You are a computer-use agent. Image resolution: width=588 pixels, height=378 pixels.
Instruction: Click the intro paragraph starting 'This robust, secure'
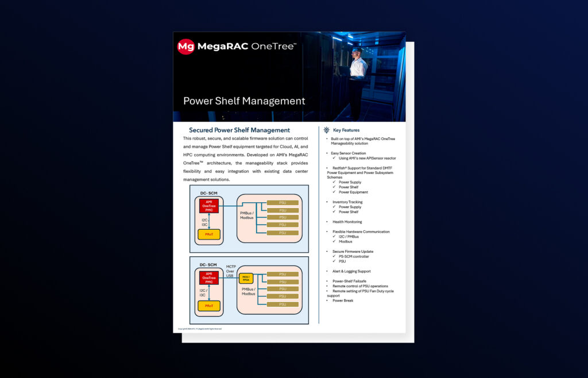tap(246, 159)
